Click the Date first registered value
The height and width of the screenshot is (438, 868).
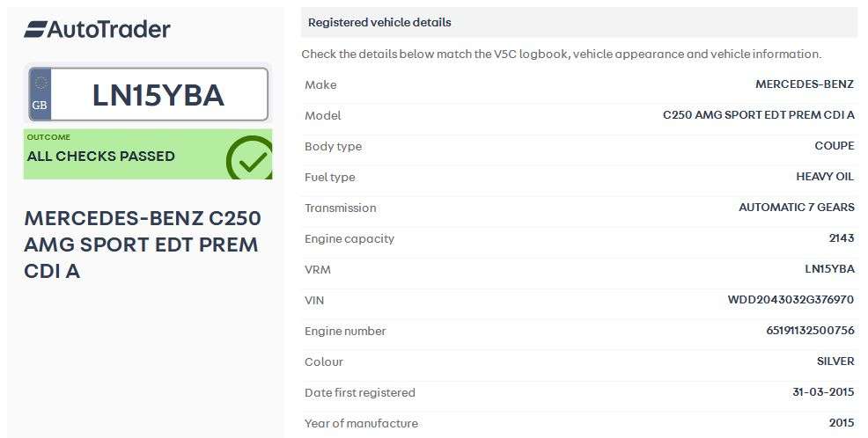click(822, 392)
